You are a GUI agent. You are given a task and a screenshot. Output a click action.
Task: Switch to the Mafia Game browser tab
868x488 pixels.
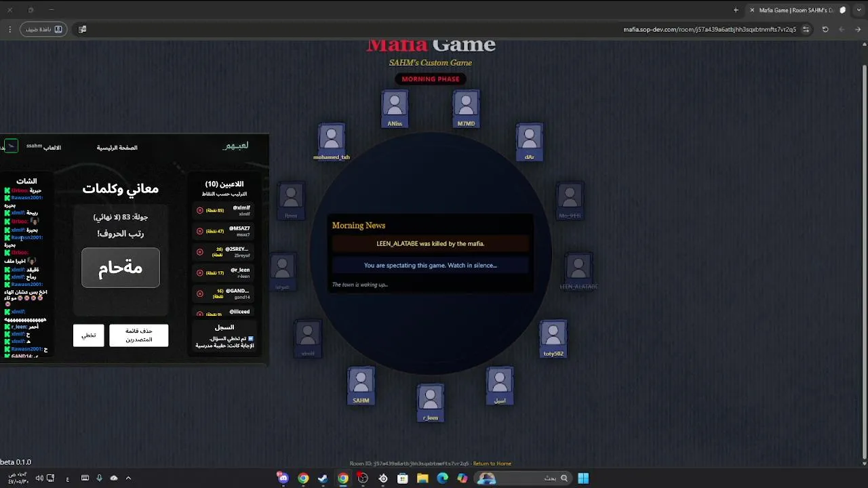click(x=797, y=10)
